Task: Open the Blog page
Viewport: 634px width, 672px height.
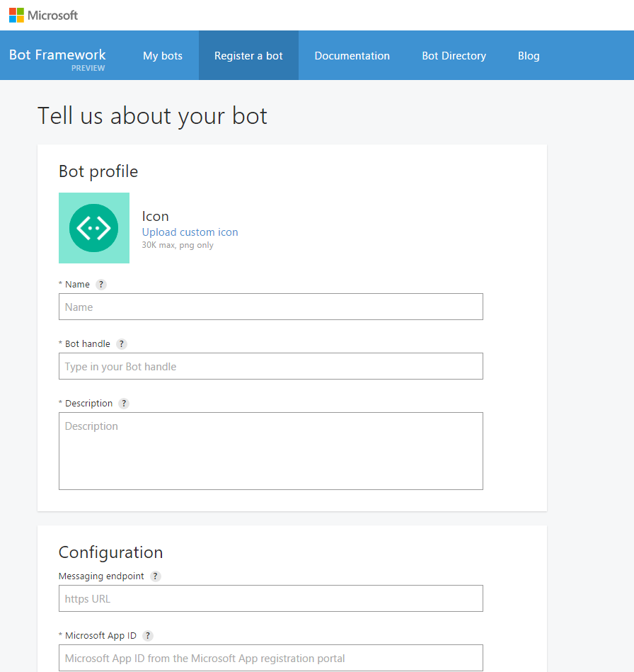Action: 529,55
